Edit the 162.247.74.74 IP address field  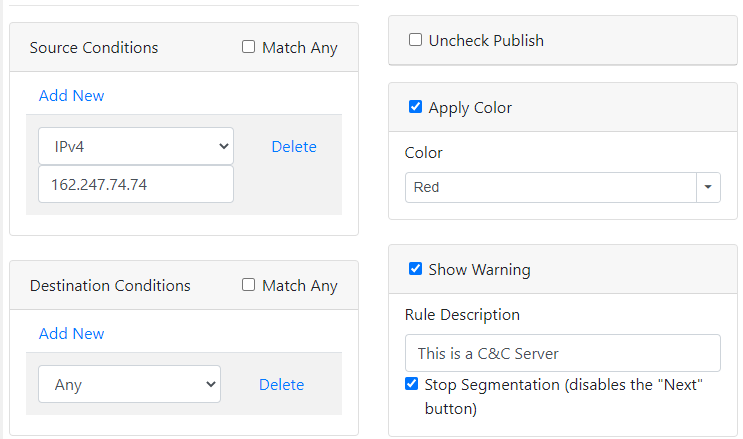pos(136,184)
